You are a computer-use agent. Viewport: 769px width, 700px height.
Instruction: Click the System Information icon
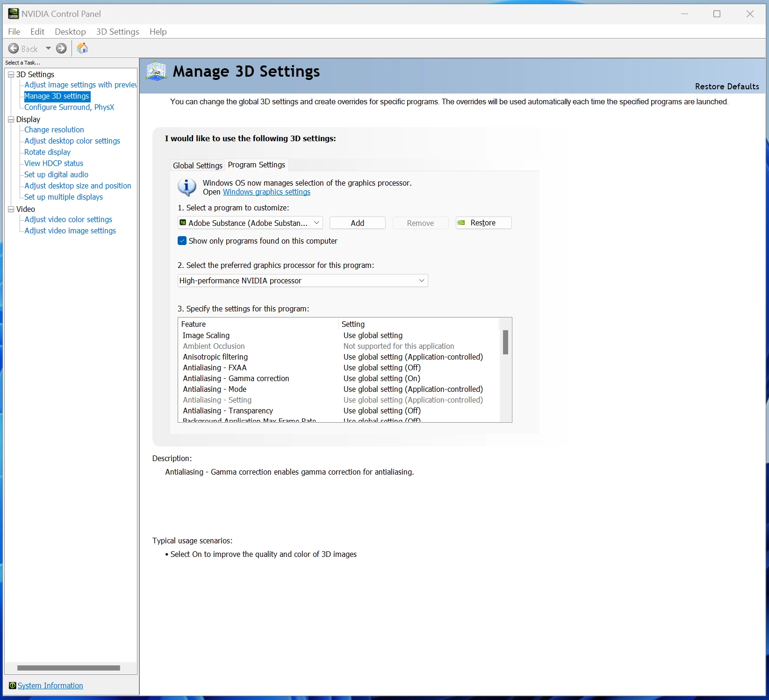coord(13,686)
